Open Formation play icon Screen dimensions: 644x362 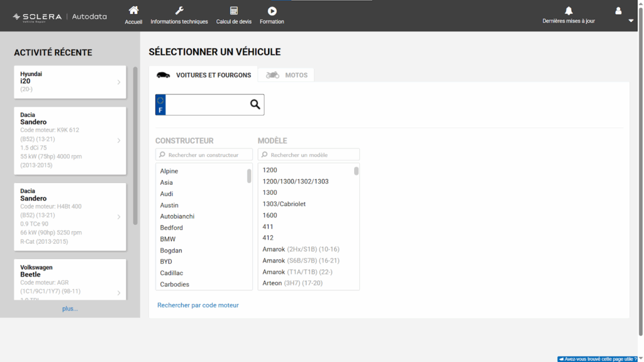click(x=272, y=11)
